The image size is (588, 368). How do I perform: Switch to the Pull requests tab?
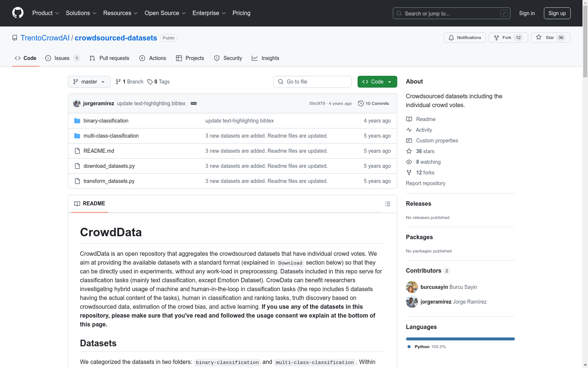point(110,58)
